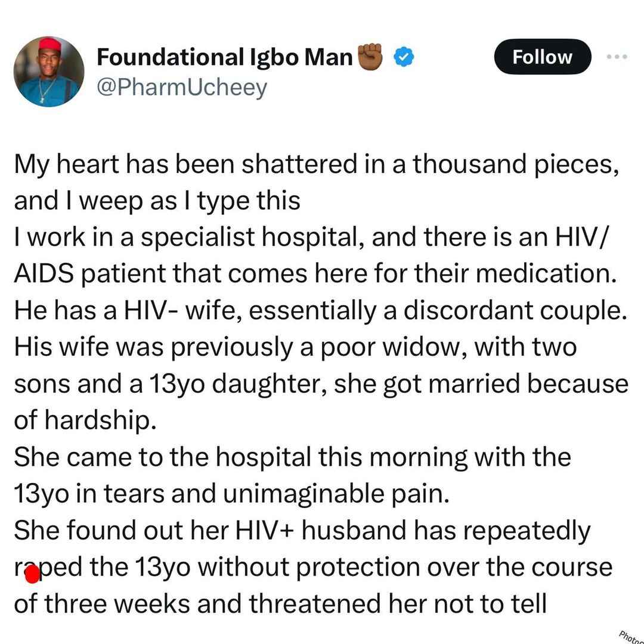Click the phrase 'essentially a discordant couple'
This screenshot has height=644, width=644.
click(438, 311)
